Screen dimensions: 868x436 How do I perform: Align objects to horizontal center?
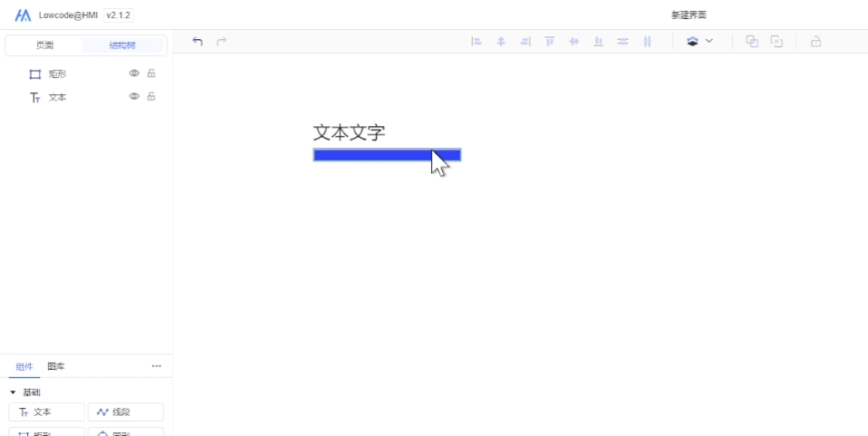pyautogui.click(x=501, y=41)
